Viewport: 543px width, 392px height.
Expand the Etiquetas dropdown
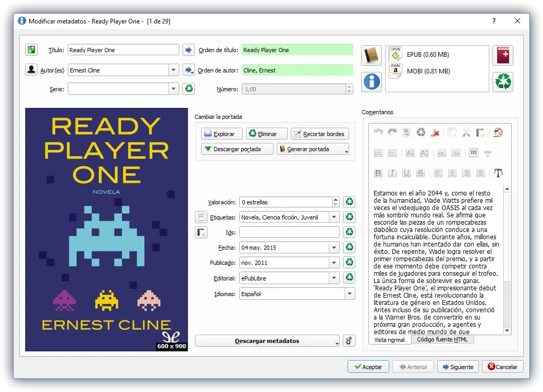point(334,217)
